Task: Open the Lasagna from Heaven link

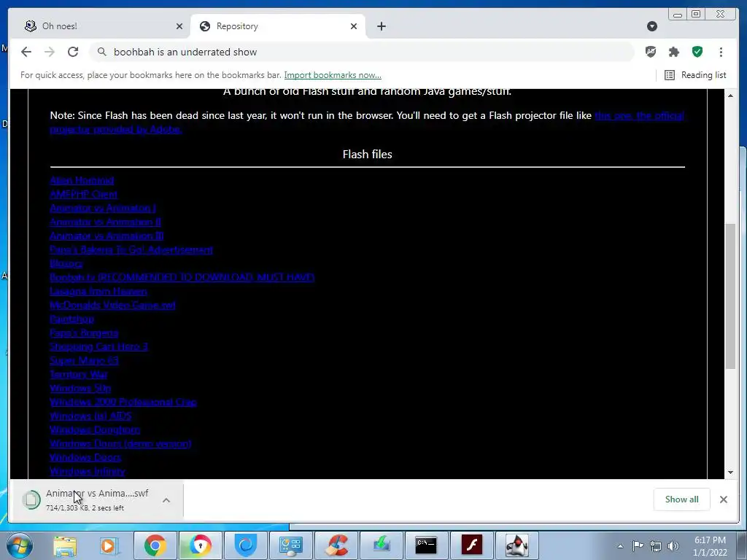Action: 98,291
